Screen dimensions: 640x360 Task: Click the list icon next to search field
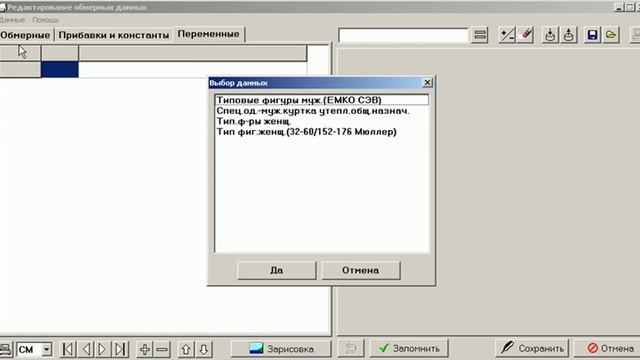480,35
